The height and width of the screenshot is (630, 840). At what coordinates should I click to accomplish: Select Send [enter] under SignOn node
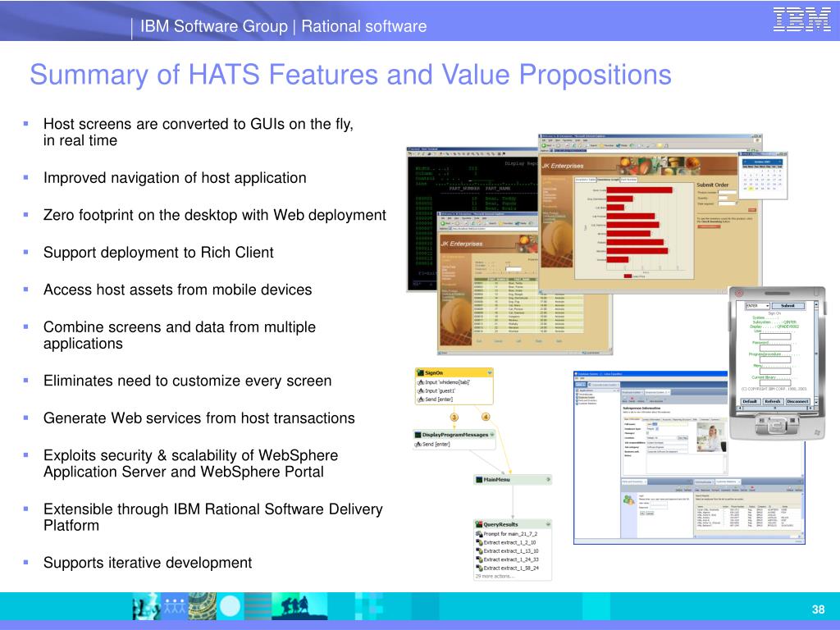(x=435, y=399)
